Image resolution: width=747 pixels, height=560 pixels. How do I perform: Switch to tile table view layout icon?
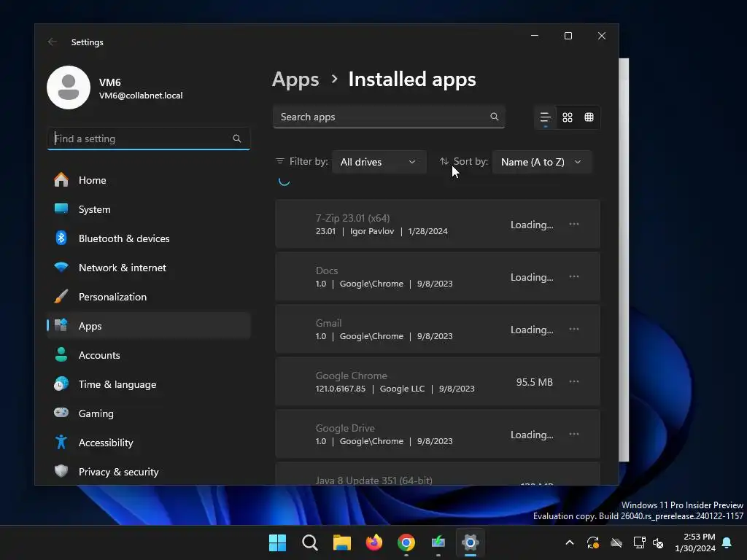click(x=589, y=117)
